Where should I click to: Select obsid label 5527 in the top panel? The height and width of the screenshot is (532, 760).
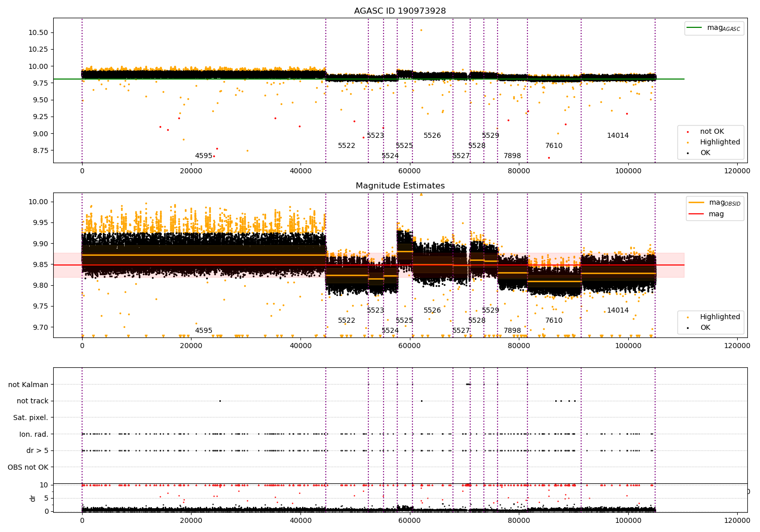pyautogui.click(x=461, y=156)
